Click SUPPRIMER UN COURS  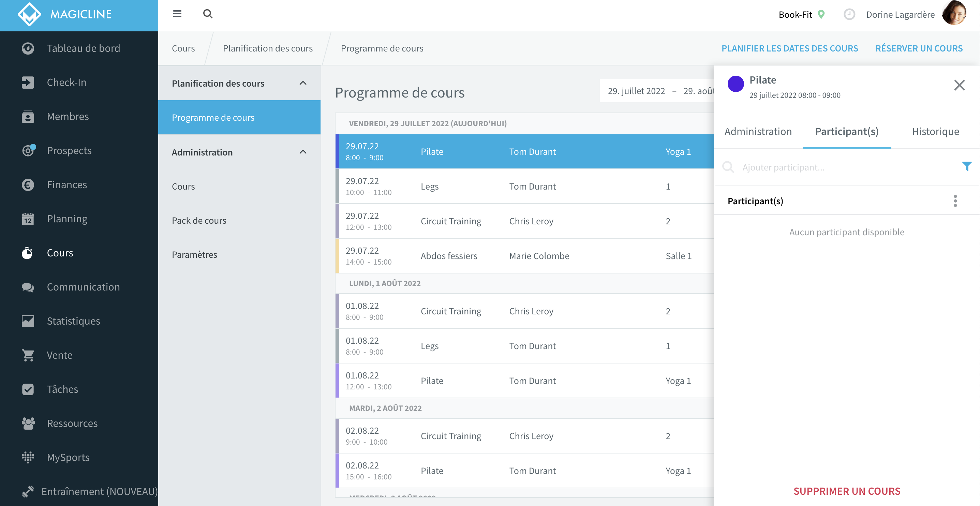tap(847, 491)
